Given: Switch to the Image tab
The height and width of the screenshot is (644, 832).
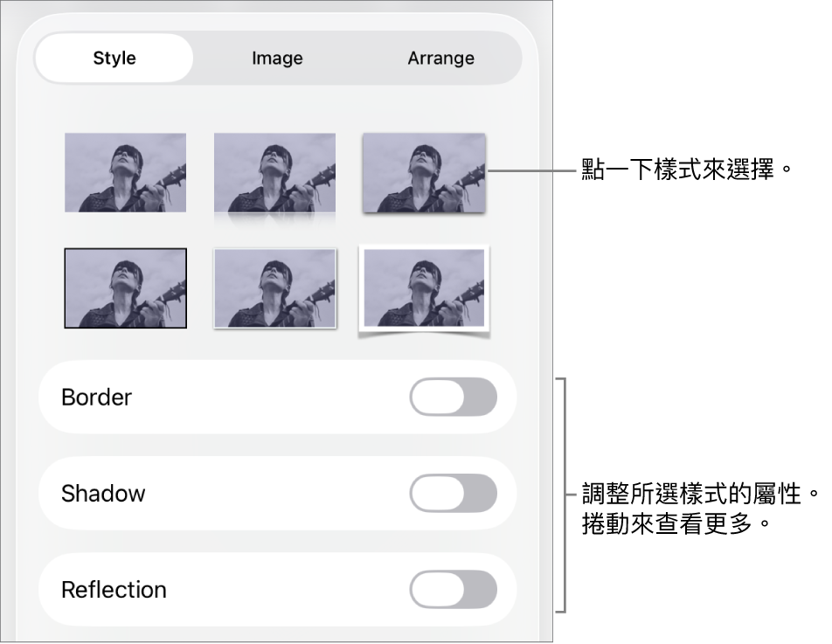Looking at the screenshot, I should [277, 59].
